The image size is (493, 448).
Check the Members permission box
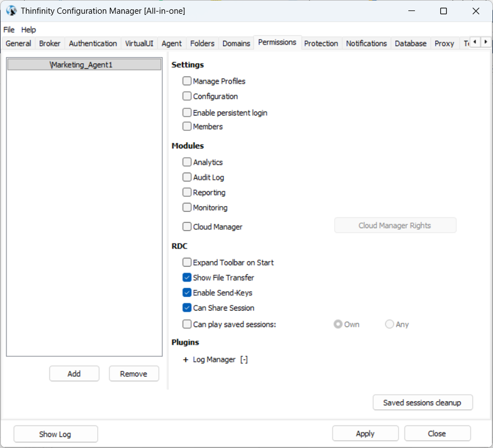pos(187,126)
